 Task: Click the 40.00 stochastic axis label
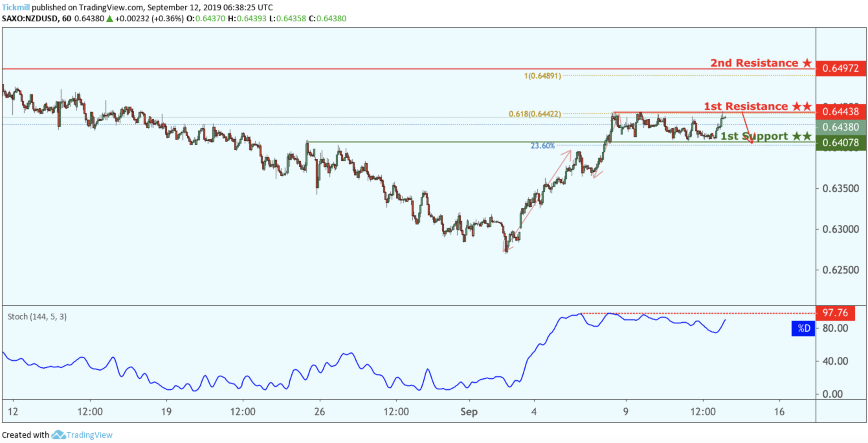tap(835, 361)
